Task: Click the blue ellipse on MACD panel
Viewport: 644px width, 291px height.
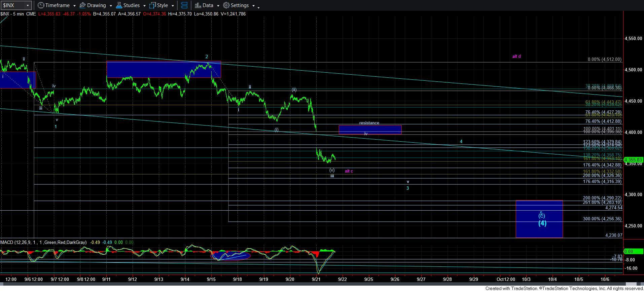Action: (230, 256)
